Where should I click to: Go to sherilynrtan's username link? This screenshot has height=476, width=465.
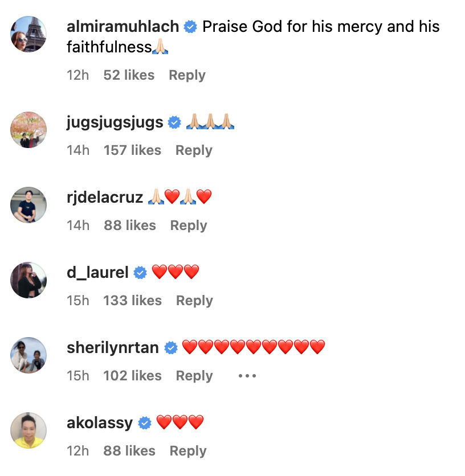pos(113,348)
